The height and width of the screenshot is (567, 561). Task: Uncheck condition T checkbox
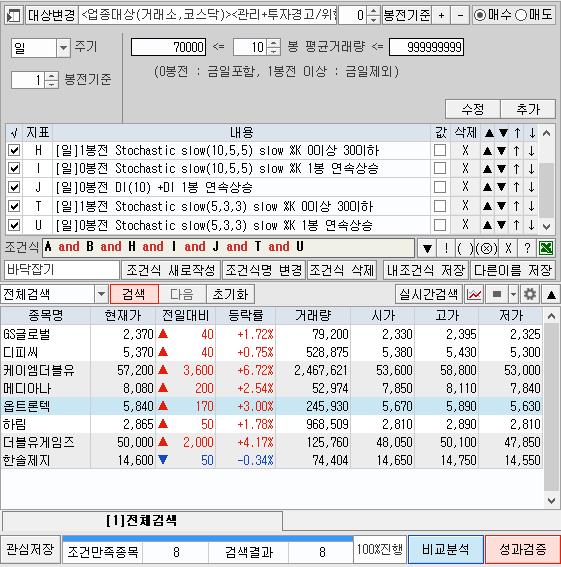pos(14,206)
